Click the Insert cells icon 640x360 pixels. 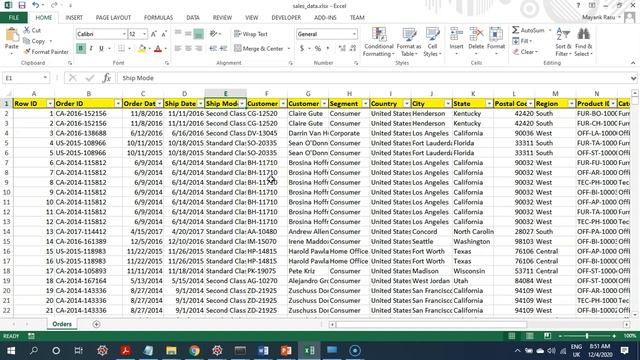pos(456,34)
